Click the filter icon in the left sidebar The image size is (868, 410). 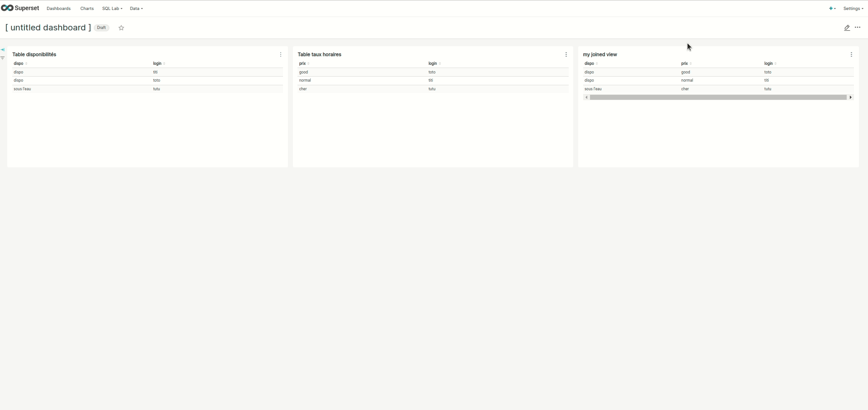[3, 59]
